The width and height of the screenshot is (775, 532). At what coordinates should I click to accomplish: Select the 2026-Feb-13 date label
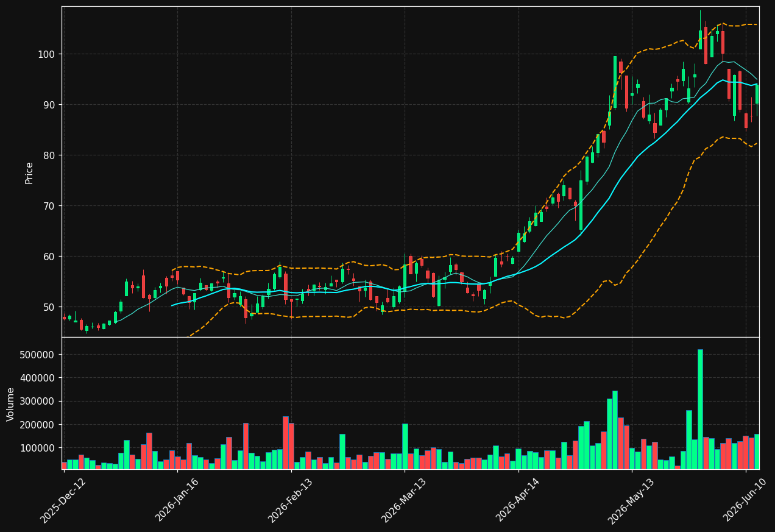pos(291,500)
